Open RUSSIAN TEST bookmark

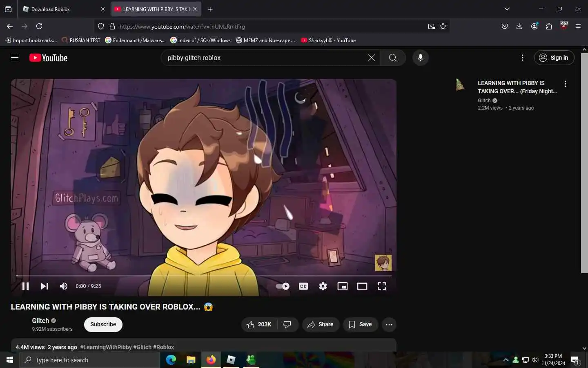click(x=81, y=40)
